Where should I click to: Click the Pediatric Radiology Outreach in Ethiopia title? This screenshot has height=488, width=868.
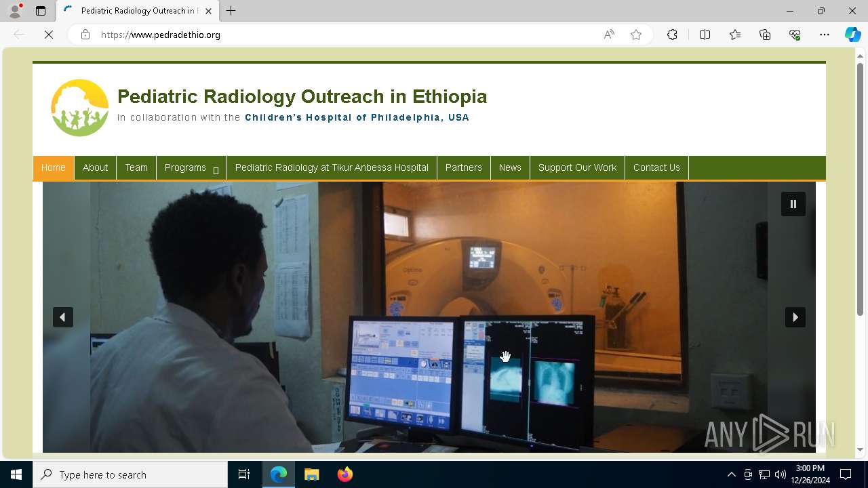[302, 97]
